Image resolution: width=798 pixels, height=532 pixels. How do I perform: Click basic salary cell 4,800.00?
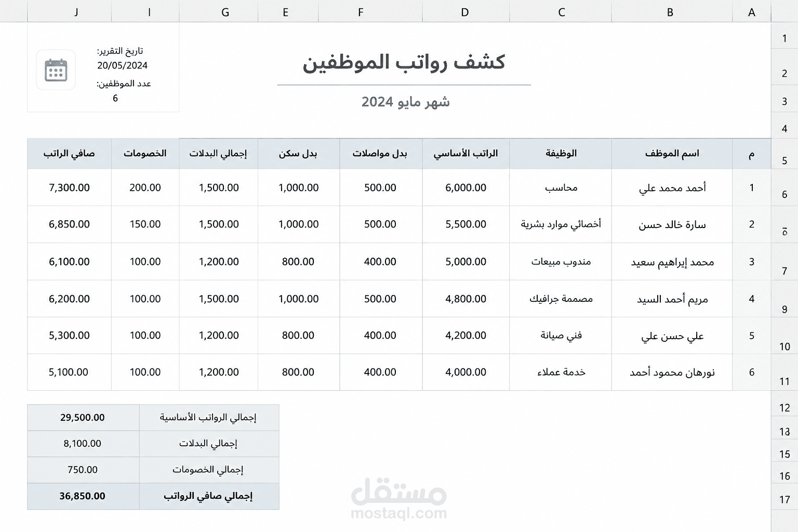(x=466, y=299)
